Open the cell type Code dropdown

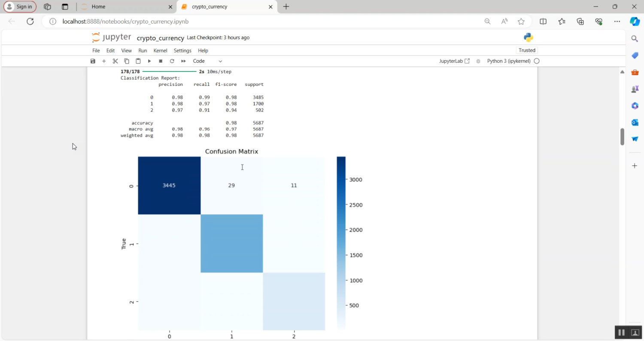(x=207, y=61)
